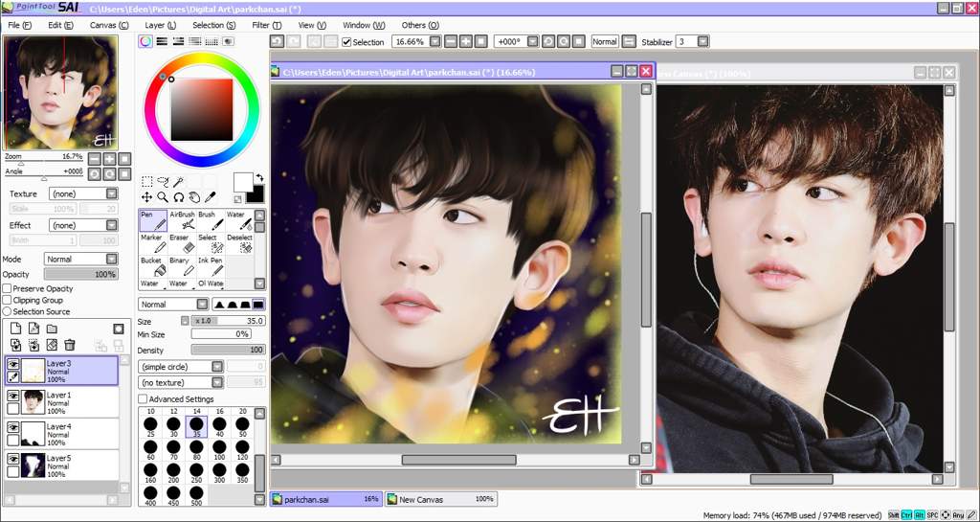This screenshot has width=980, height=522.
Task: Hide Layer5 with its eye icon
Action: [12, 459]
